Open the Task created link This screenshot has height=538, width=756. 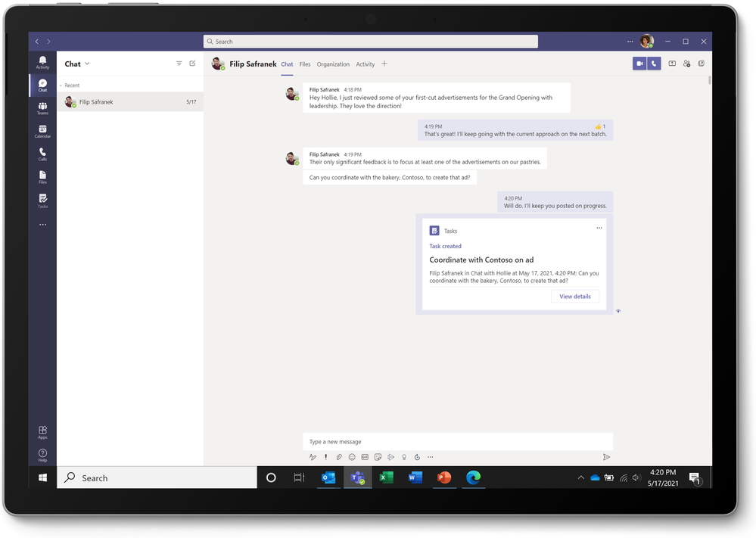pos(445,247)
